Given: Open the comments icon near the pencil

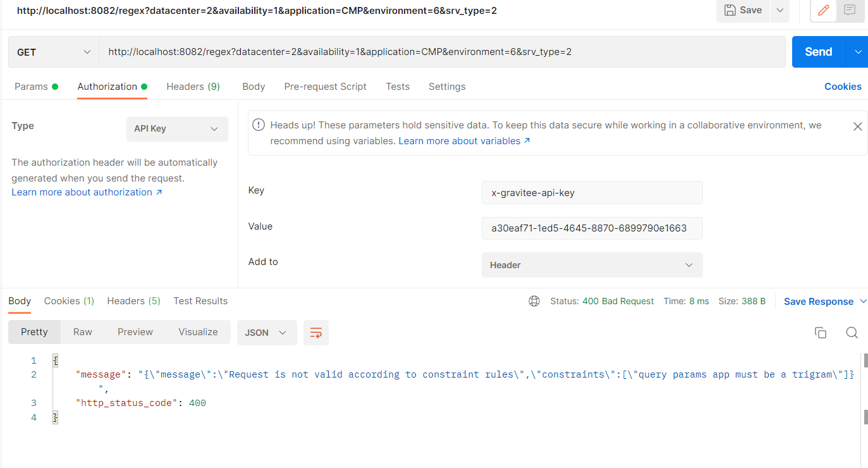Looking at the screenshot, I should click(848, 11).
